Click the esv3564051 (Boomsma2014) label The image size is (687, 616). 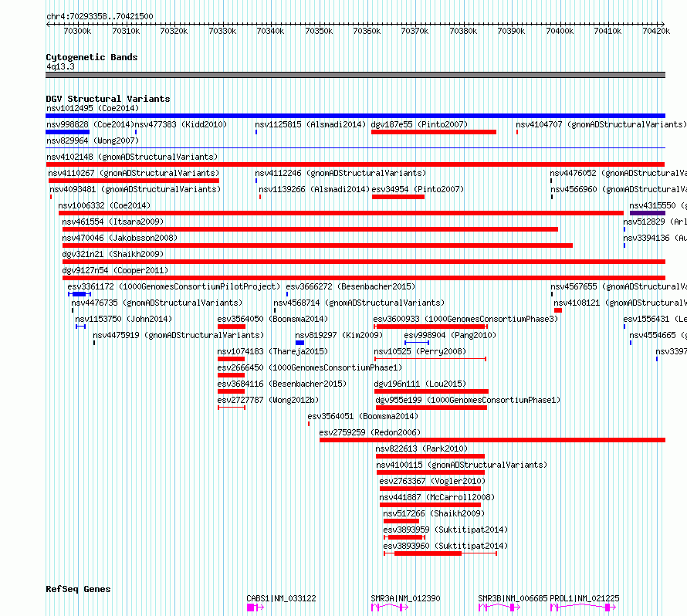click(x=363, y=416)
